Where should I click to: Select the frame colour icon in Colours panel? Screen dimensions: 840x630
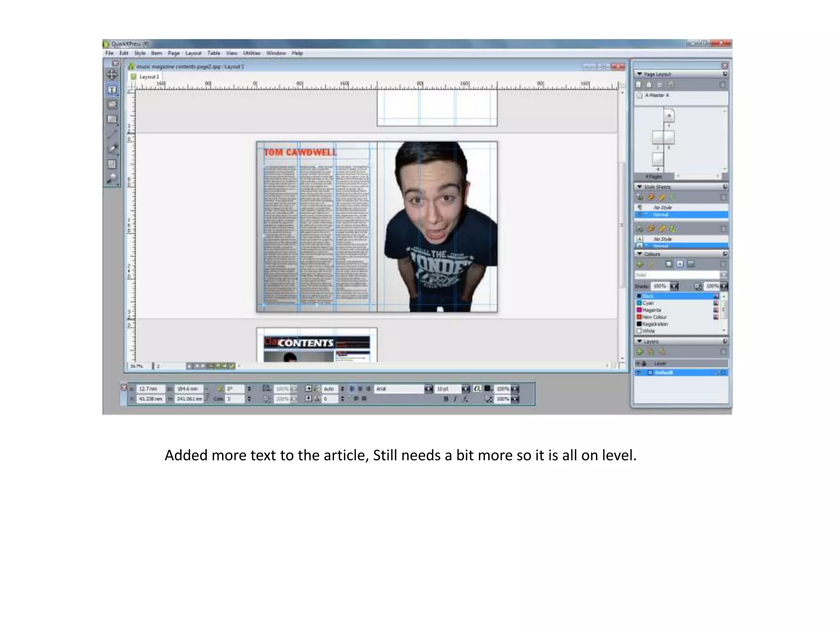click(669, 264)
